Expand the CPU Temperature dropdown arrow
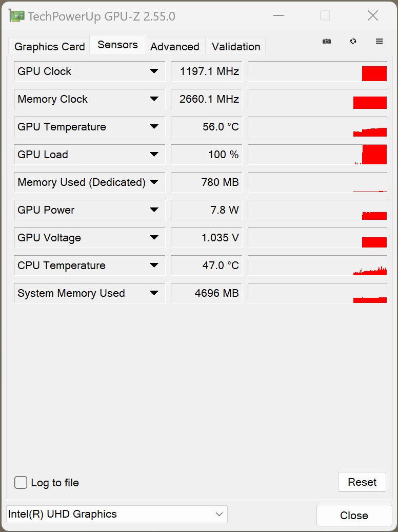The width and height of the screenshot is (398, 532). 154,265
